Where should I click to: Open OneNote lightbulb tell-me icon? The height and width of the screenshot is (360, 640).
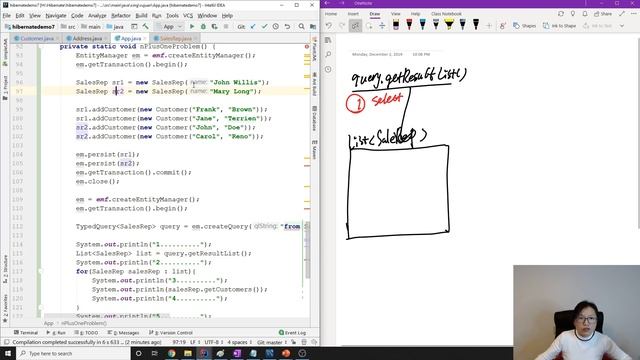pyautogui.click(x=573, y=14)
